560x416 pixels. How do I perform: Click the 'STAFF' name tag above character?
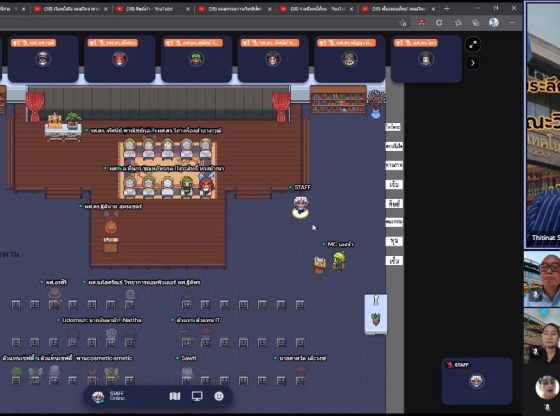tap(300, 187)
